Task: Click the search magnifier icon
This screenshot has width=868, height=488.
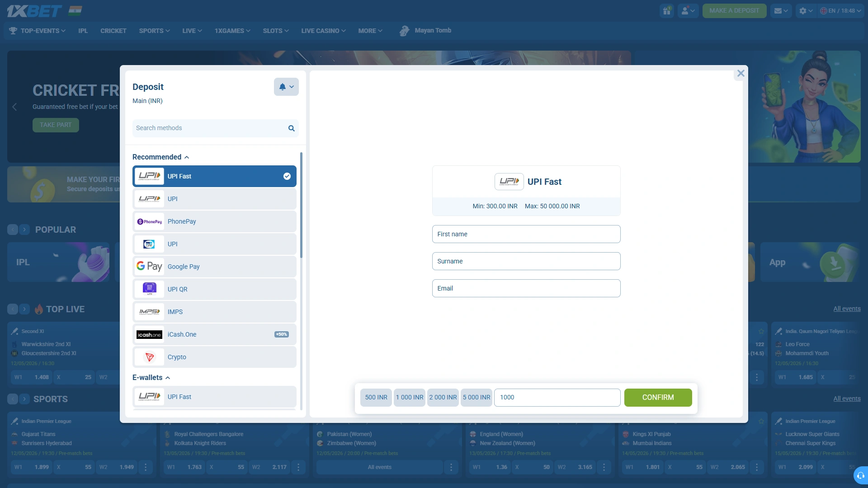Action: point(292,128)
